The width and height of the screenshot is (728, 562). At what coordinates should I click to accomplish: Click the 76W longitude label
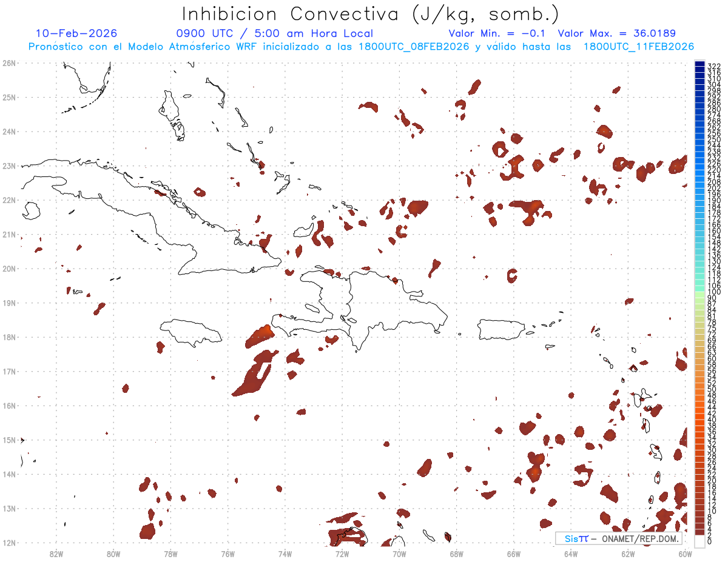coord(228,554)
